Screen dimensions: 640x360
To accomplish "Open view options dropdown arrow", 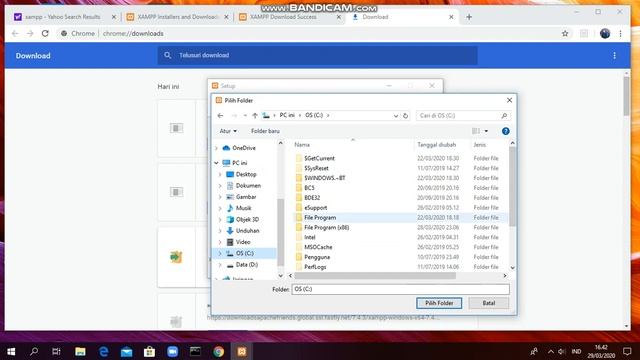I will click(x=486, y=131).
